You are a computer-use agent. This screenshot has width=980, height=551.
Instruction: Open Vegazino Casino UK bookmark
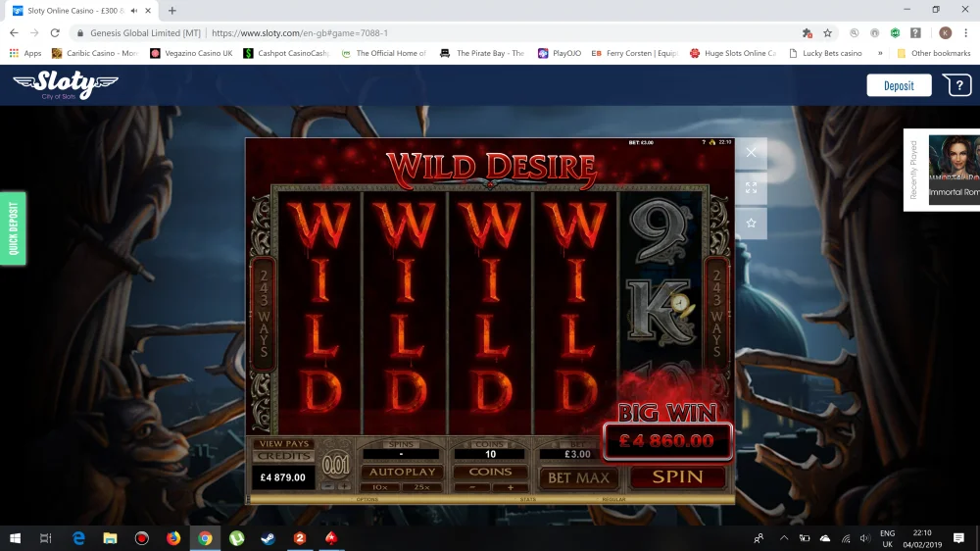[191, 53]
